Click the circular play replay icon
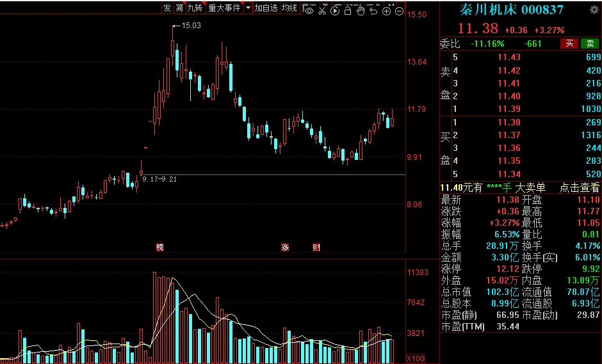This screenshot has width=602, height=364. pos(335,10)
